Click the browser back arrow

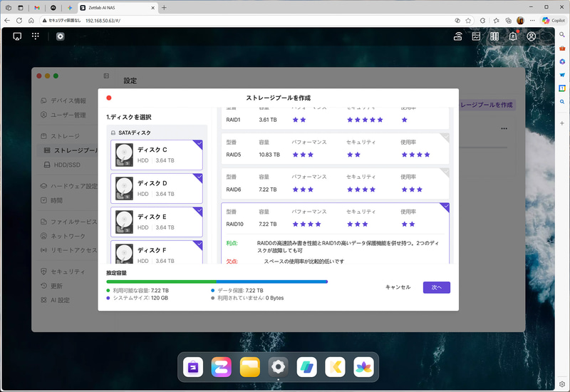[7, 21]
